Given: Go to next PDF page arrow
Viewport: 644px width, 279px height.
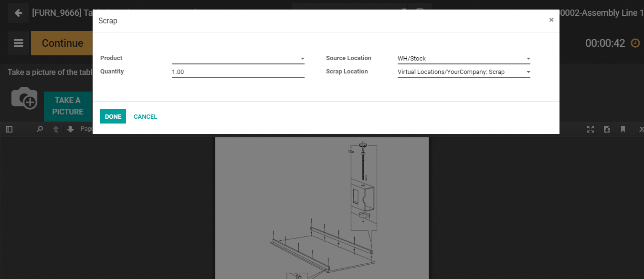Looking at the screenshot, I should tap(71, 129).
